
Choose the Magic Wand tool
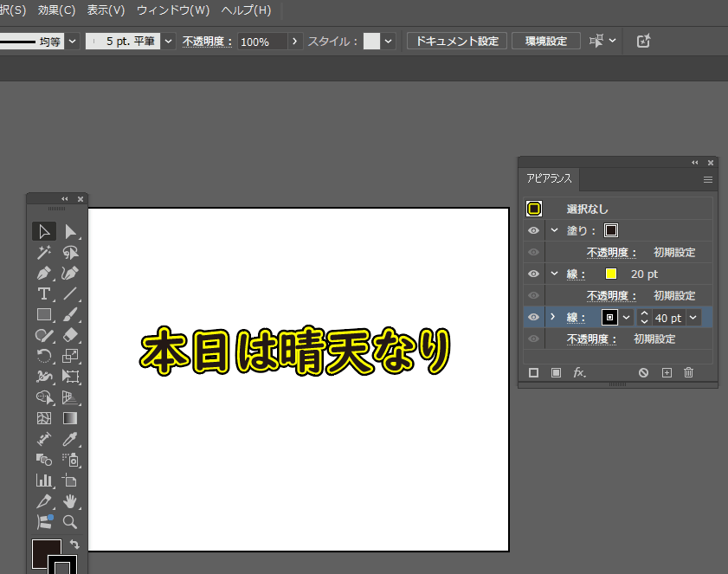[x=44, y=252]
